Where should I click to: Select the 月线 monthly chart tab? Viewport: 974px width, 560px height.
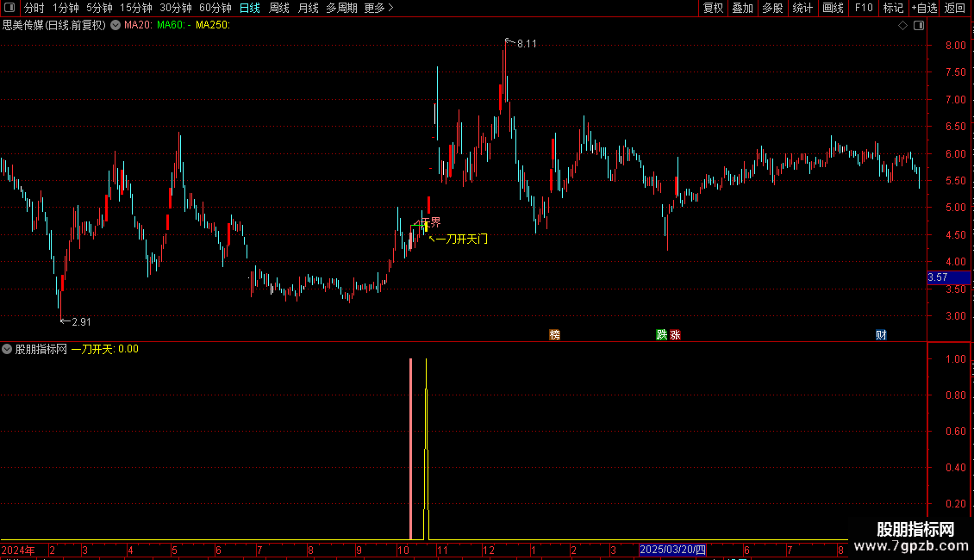(x=308, y=8)
